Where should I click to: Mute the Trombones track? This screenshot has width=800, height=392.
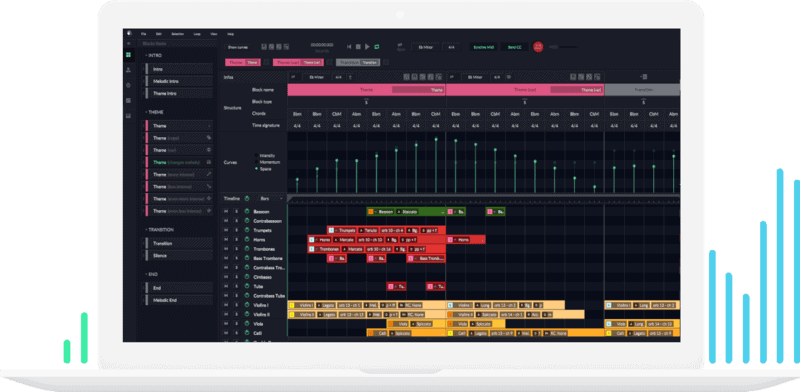click(x=227, y=249)
